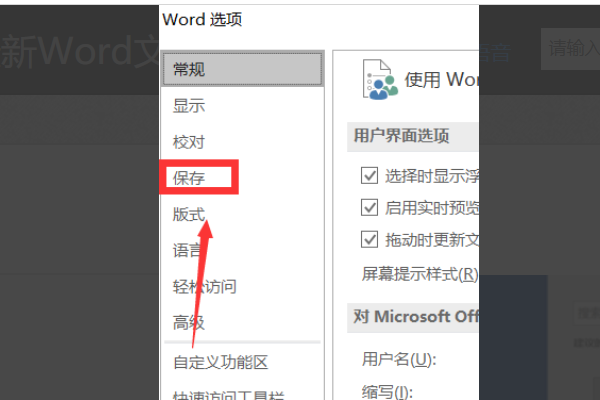
Task: Click the 对 Microsoft Office section heading
Action: point(416,317)
